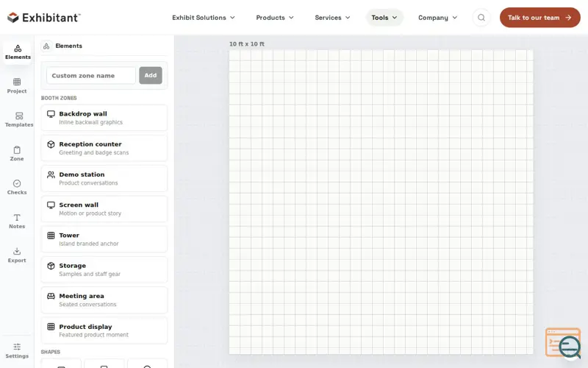Add a Meeting area zone
This screenshot has width=588, height=368.
[x=104, y=300]
